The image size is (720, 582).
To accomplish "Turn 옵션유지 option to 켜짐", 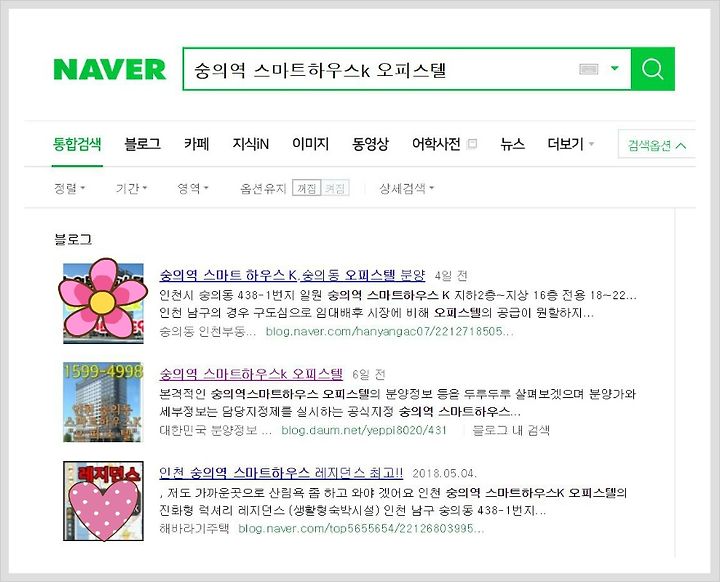I will pyautogui.click(x=335, y=188).
